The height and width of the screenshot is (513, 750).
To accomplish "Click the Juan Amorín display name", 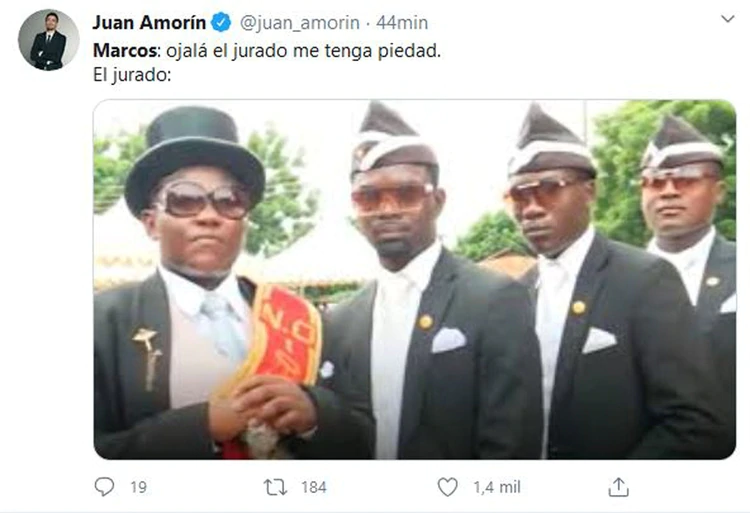I will click(x=150, y=23).
